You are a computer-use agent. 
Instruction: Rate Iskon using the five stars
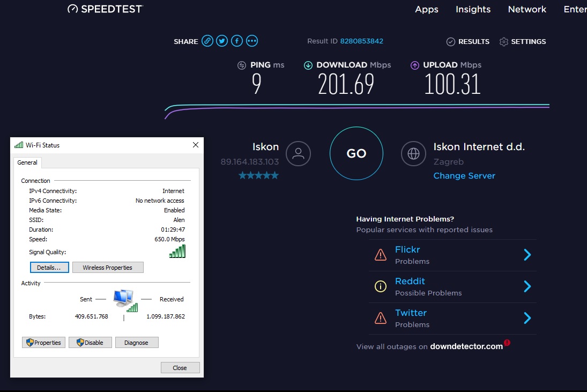click(259, 175)
